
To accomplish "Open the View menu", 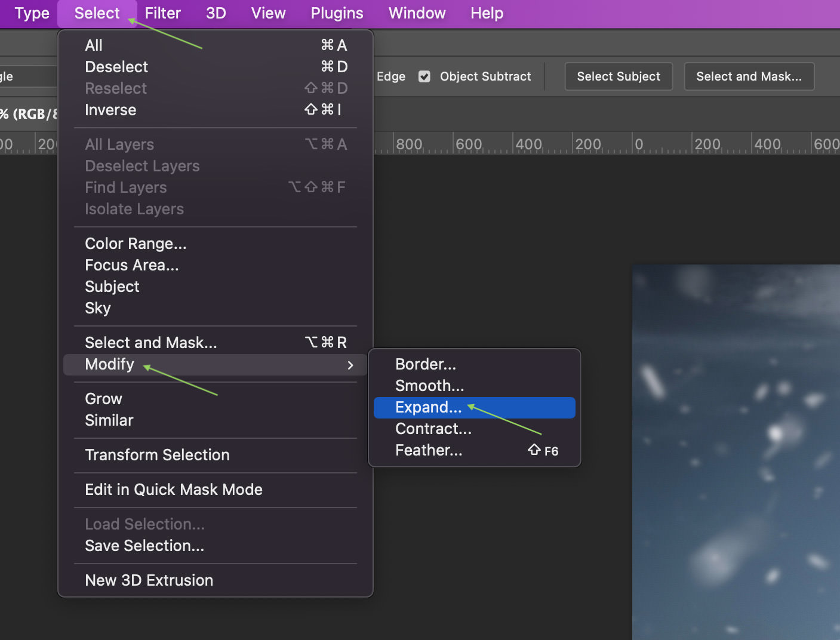I will click(267, 13).
